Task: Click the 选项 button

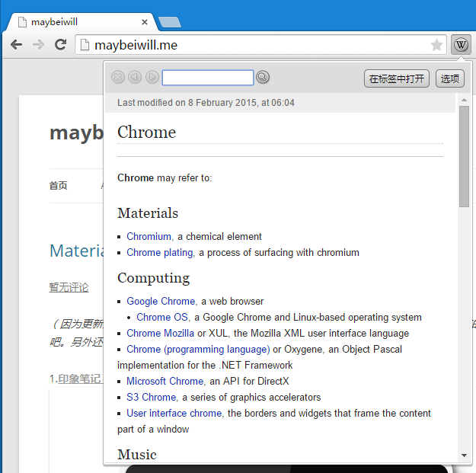Action: pos(450,78)
